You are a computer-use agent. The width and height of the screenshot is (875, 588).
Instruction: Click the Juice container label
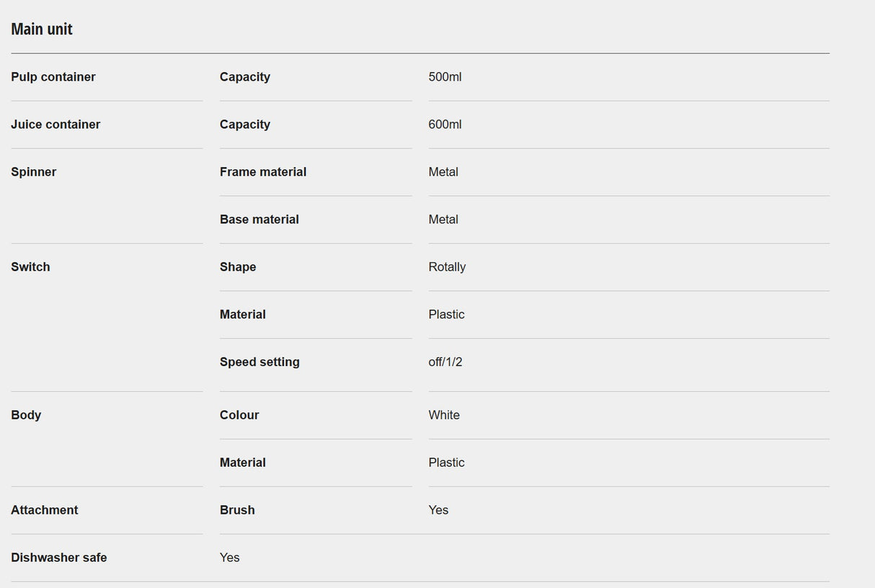click(x=55, y=125)
